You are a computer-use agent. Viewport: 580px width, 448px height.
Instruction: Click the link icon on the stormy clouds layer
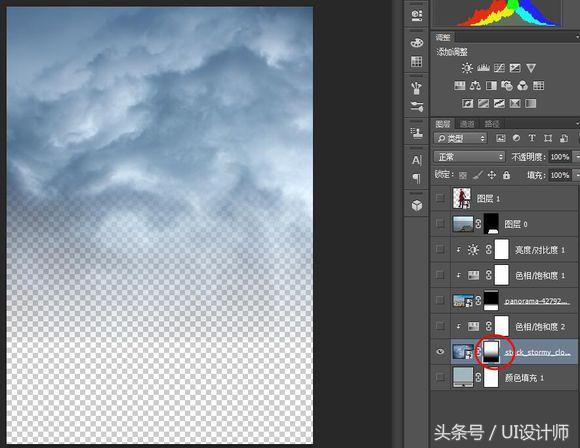pyautogui.click(x=478, y=352)
